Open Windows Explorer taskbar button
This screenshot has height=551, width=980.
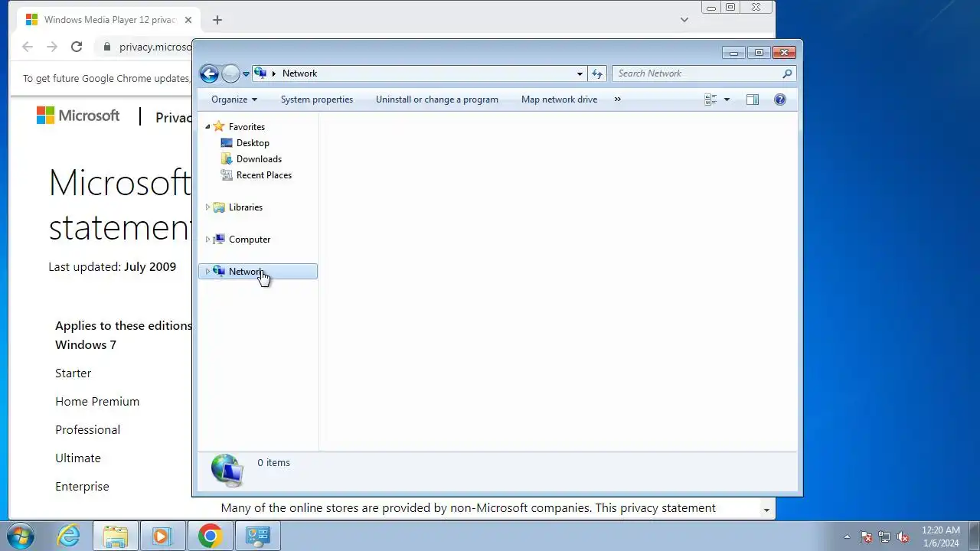point(116,536)
